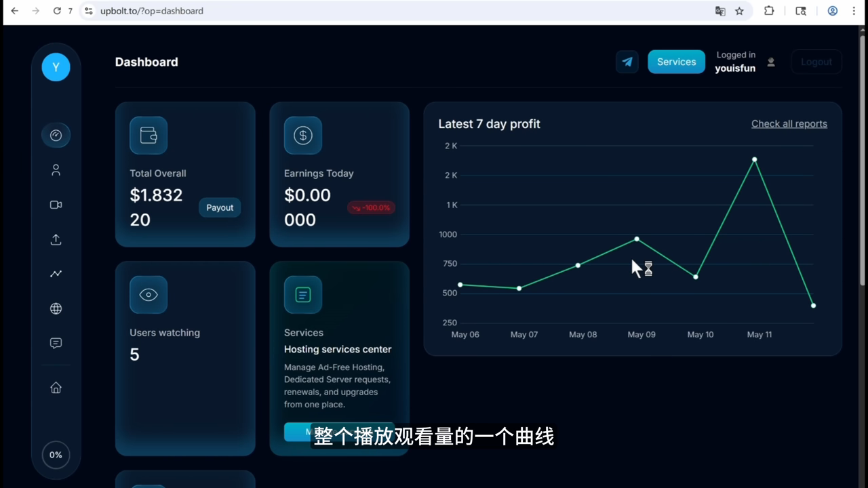Click the Y avatar circle in sidebar
The height and width of the screenshot is (488, 868).
[56, 67]
